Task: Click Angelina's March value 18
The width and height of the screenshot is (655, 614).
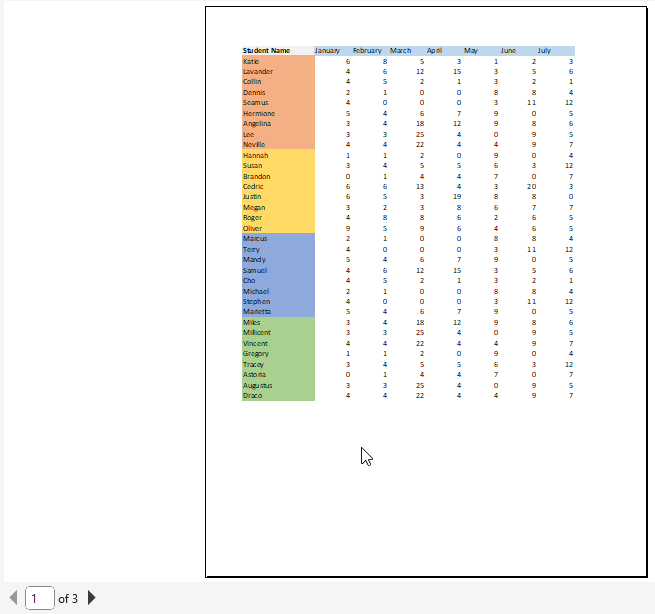Action: [x=420, y=124]
